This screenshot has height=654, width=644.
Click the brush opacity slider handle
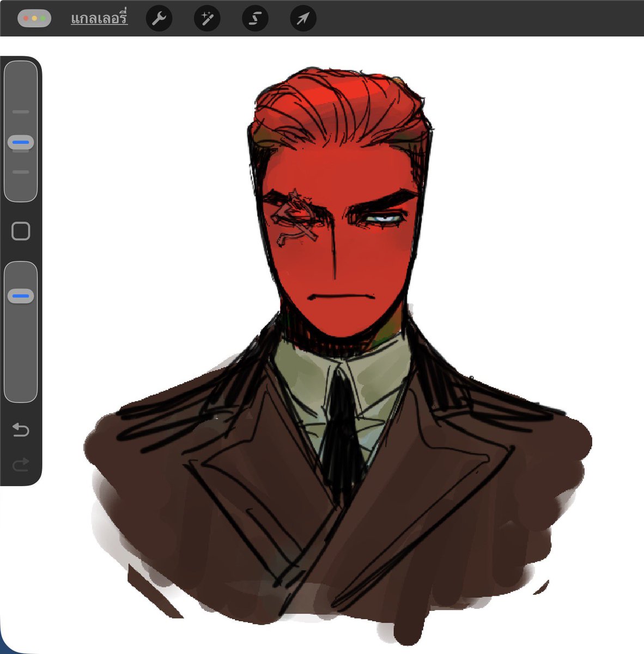(x=21, y=296)
